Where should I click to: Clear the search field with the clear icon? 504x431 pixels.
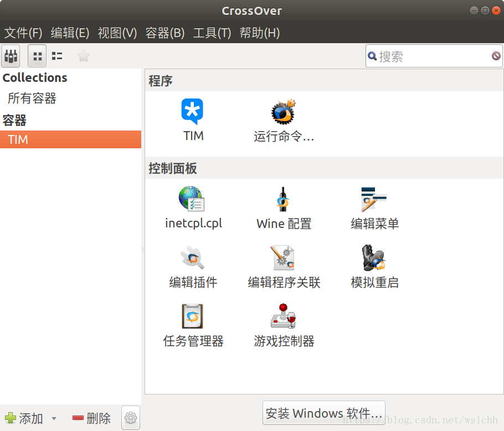click(496, 56)
